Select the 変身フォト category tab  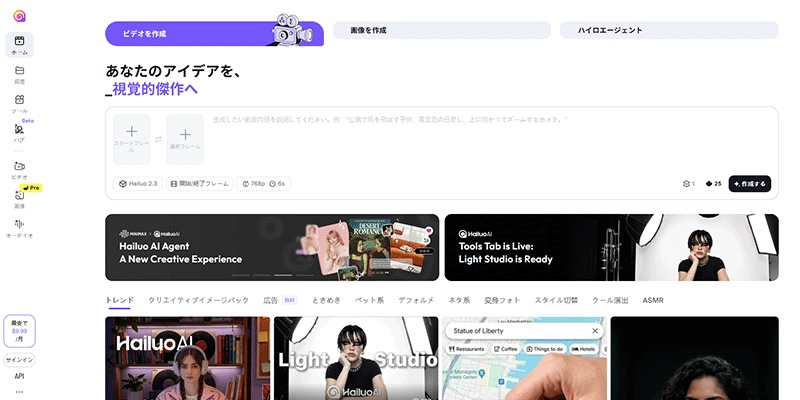pos(502,301)
